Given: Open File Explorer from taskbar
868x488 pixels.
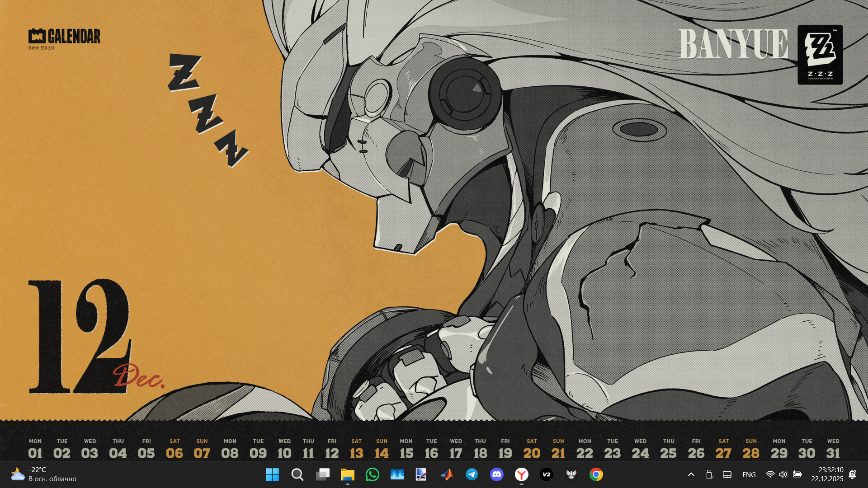Looking at the screenshot, I should tap(347, 474).
